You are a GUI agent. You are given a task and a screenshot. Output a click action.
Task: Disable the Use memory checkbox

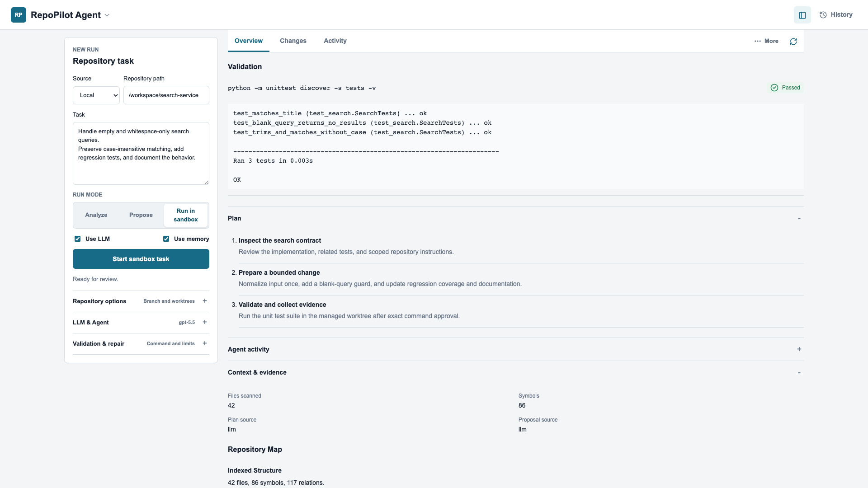click(166, 239)
